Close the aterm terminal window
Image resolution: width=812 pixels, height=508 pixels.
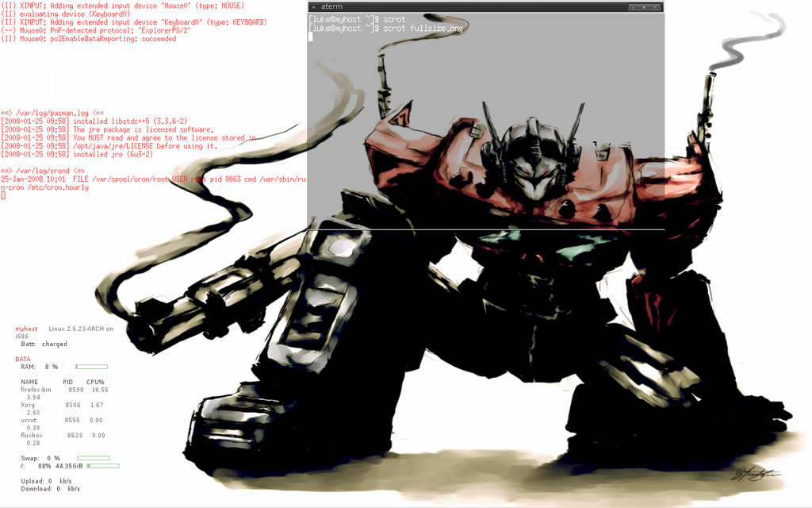(656, 7)
